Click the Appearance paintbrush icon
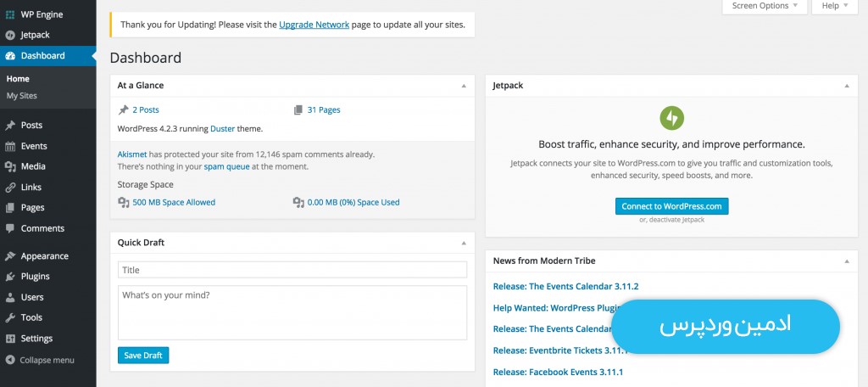 pyautogui.click(x=10, y=256)
